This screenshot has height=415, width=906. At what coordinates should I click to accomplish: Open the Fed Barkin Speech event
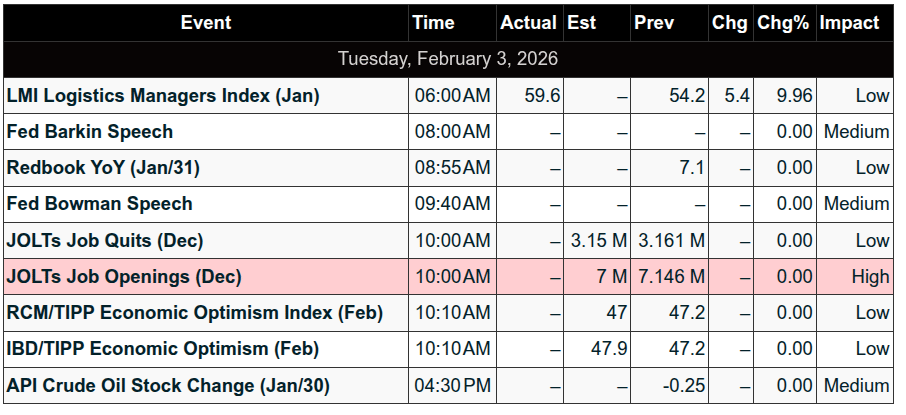tap(90, 132)
